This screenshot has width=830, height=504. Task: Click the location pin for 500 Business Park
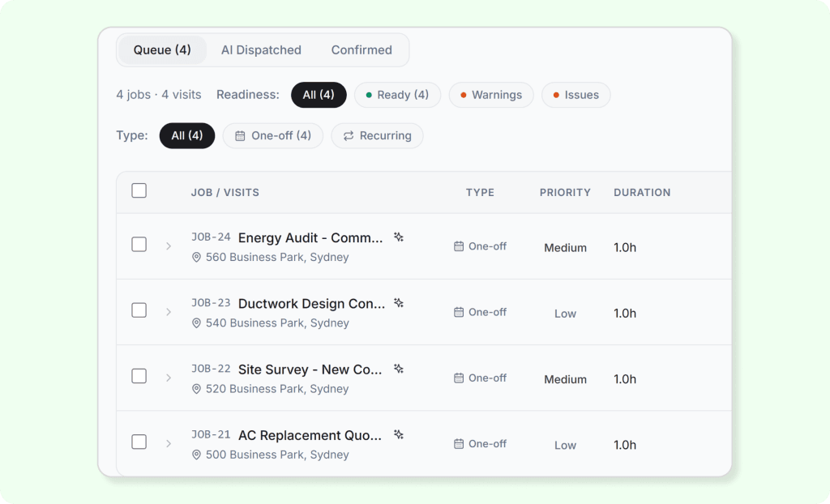(x=196, y=455)
